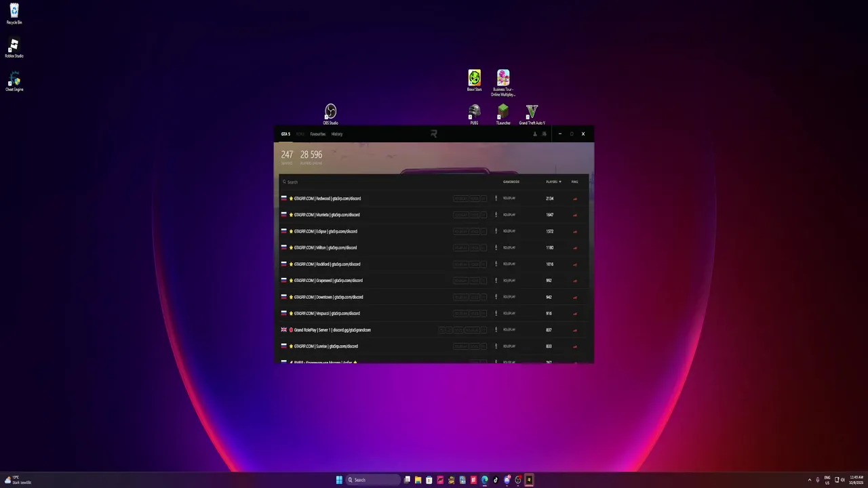The height and width of the screenshot is (488, 868).
Task: Open Microsoft Edge from the taskbar
Action: (x=484, y=480)
